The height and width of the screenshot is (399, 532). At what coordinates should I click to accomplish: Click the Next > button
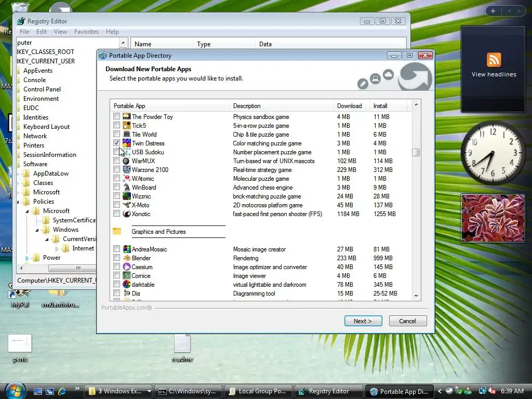point(363,321)
